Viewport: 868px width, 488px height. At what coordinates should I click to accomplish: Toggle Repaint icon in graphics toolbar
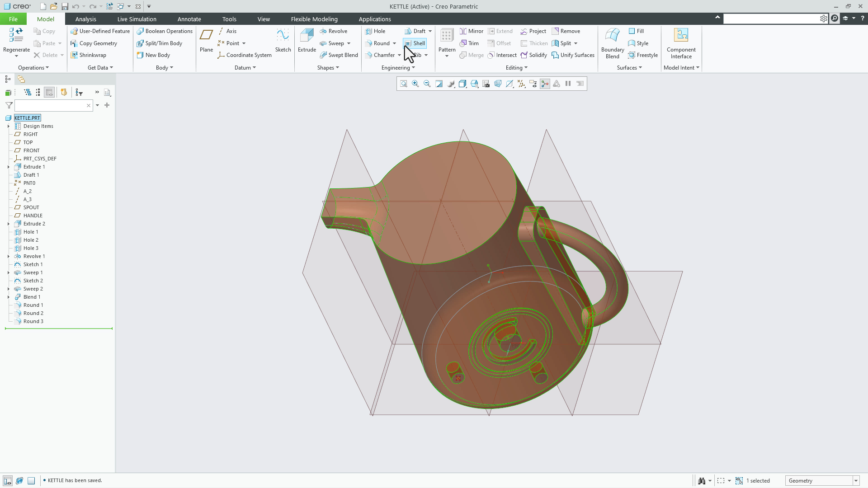(x=439, y=84)
